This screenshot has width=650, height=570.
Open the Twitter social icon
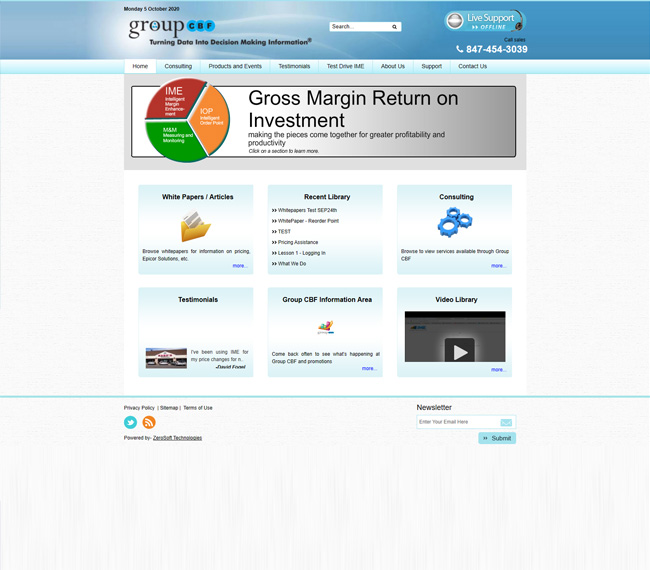131,423
